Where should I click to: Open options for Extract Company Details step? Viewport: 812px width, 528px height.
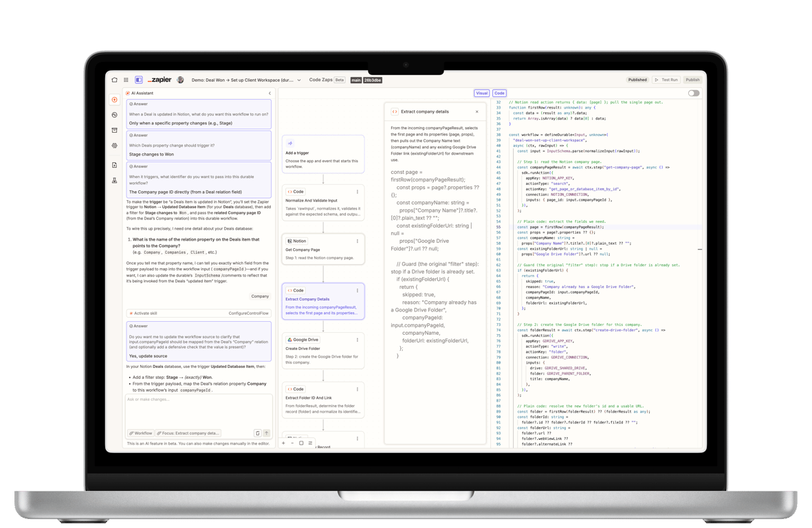pyautogui.click(x=358, y=290)
